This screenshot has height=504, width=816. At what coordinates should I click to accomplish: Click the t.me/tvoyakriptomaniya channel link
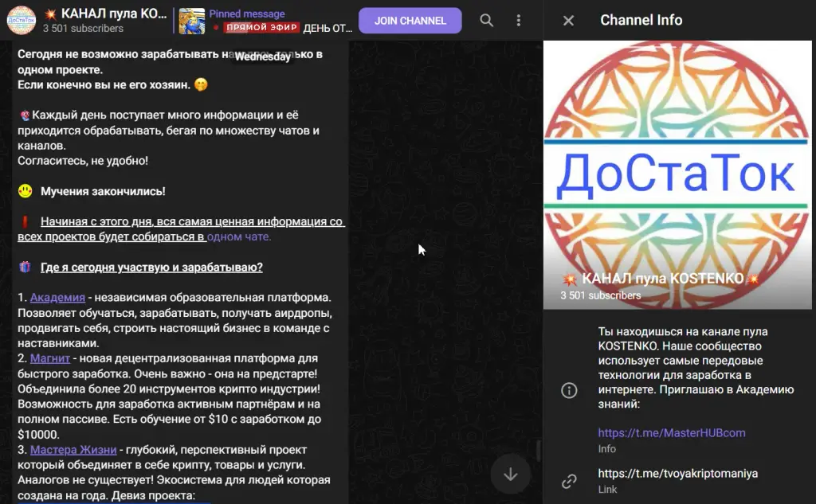[677, 473]
